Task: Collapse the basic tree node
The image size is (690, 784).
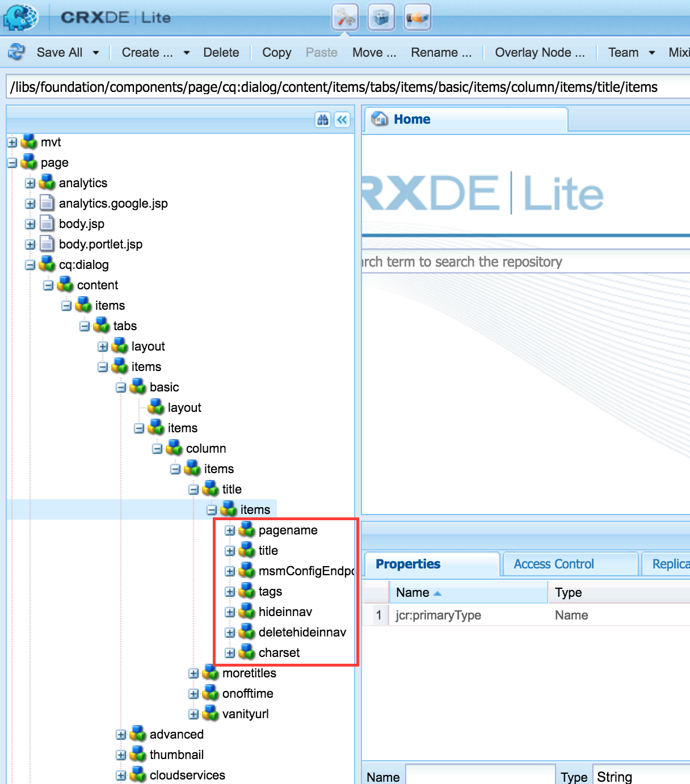Action: pos(121,387)
